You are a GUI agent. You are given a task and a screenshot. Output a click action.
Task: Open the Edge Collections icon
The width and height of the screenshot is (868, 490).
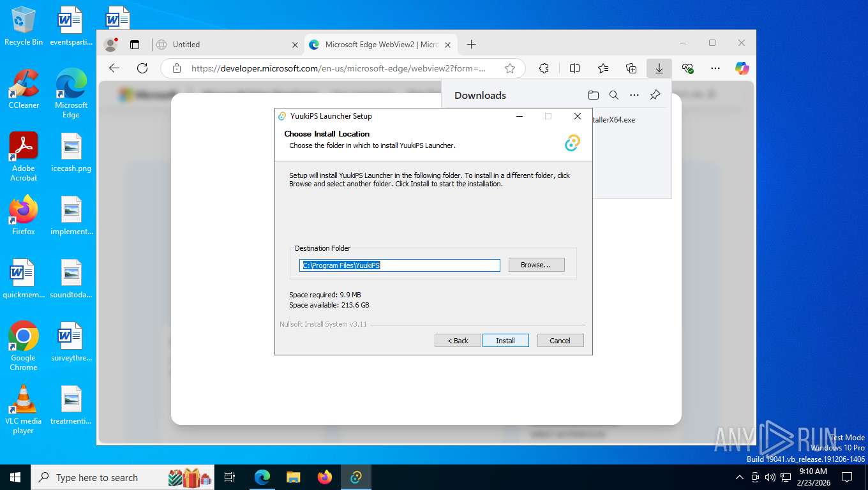[631, 68]
